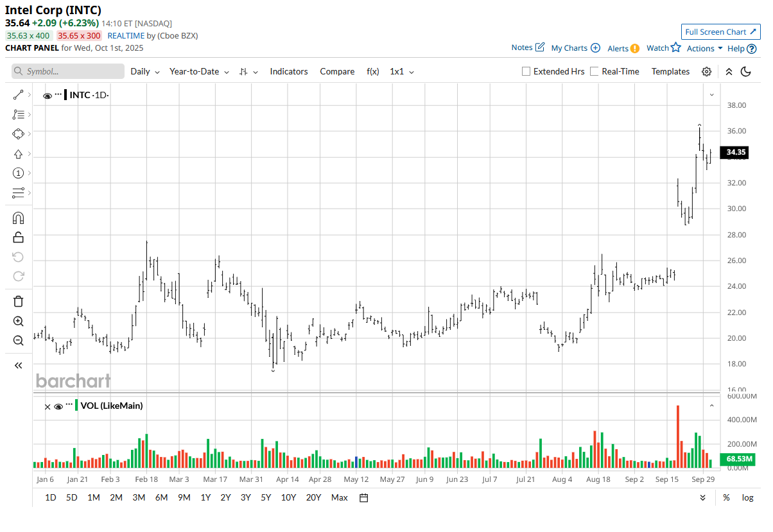Toggle INTC series visibility eye

[x=48, y=96]
